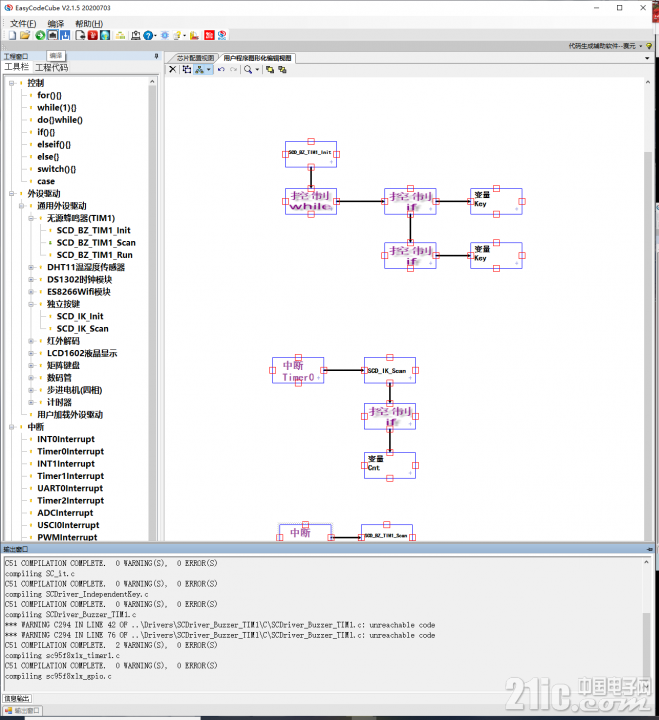Click the output window vertical scrollbar

point(646,624)
